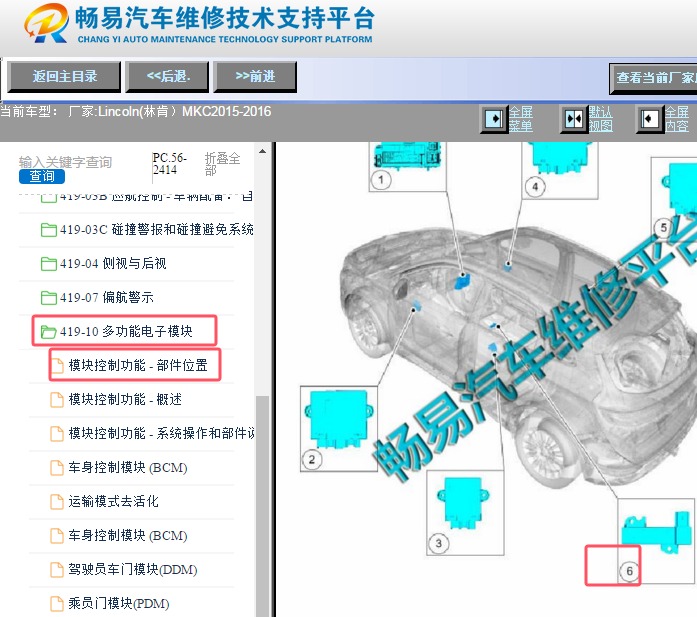The image size is (697, 617).
Task: Click the blue 查询 search button
Action: (42, 176)
